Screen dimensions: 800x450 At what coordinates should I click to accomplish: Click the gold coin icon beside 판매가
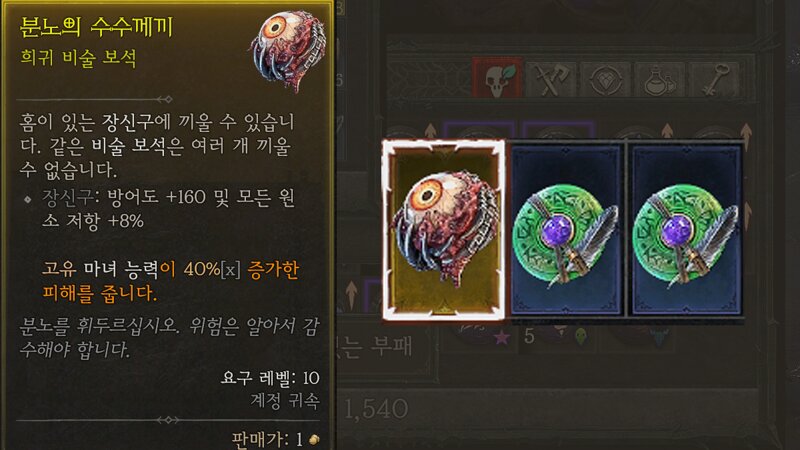coord(315,439)
